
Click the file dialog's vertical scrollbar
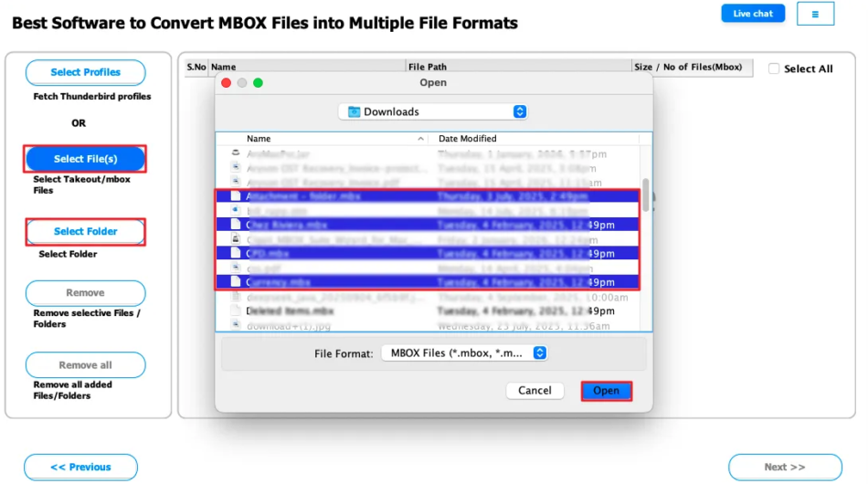[x=645, y=195]
